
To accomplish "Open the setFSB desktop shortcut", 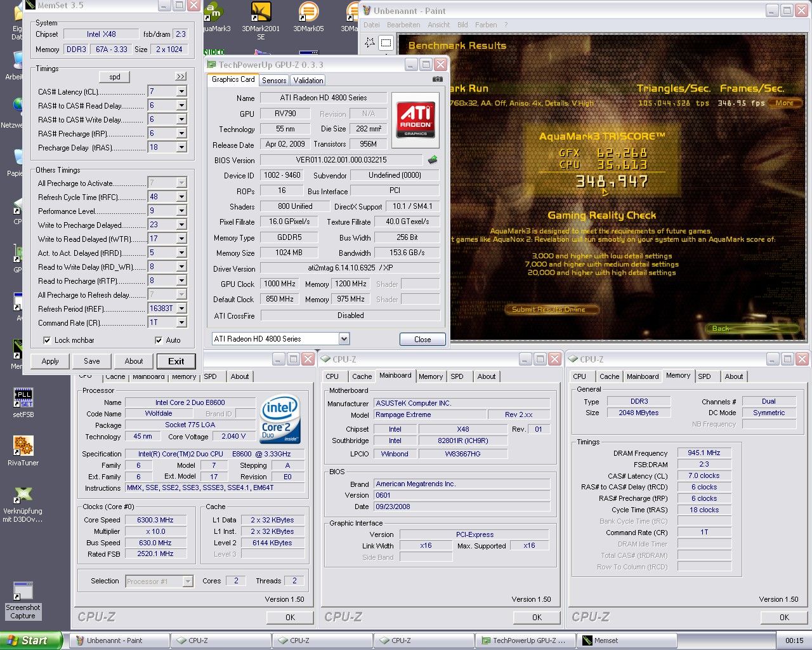I will click(23, 398).
